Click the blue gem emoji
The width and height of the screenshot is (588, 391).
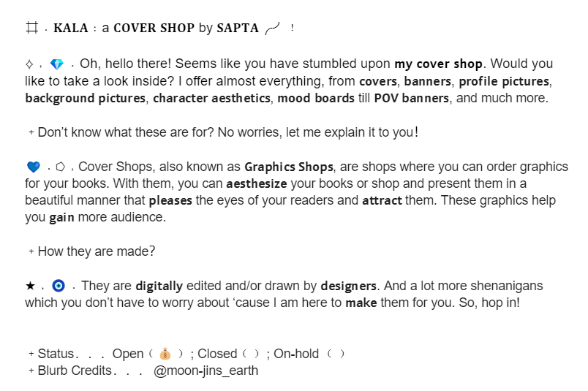[x=57, y=64]
